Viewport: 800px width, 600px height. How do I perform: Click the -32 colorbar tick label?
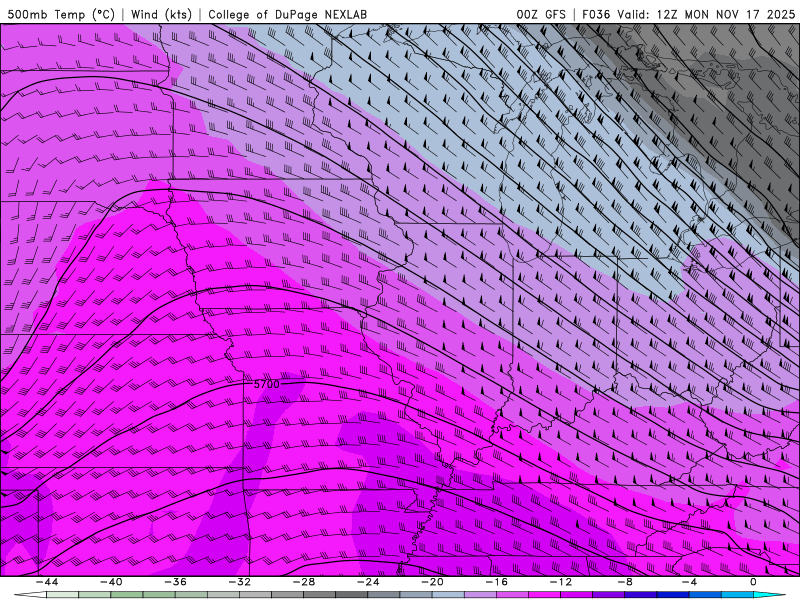pyautogui.click(x=240, y=582)
